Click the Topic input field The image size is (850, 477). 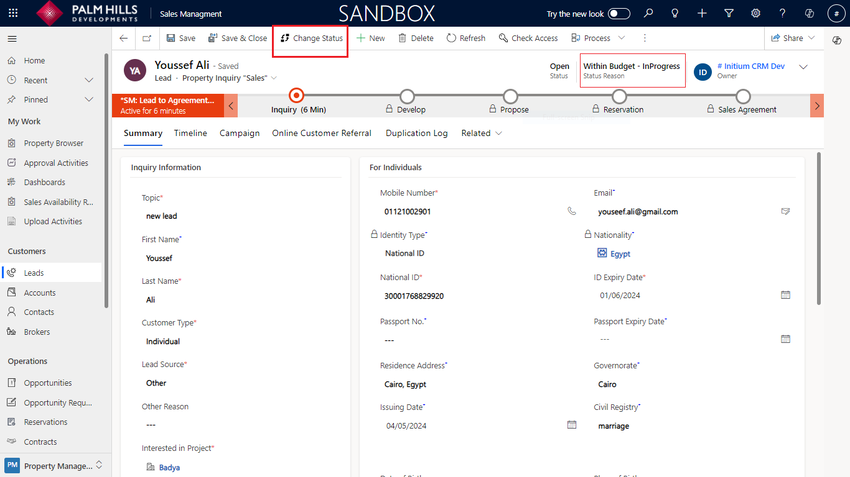point(240,216)
